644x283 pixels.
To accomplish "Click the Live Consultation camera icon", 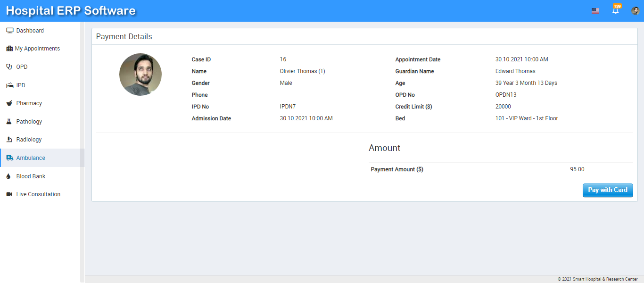I will tap(9, 194).
